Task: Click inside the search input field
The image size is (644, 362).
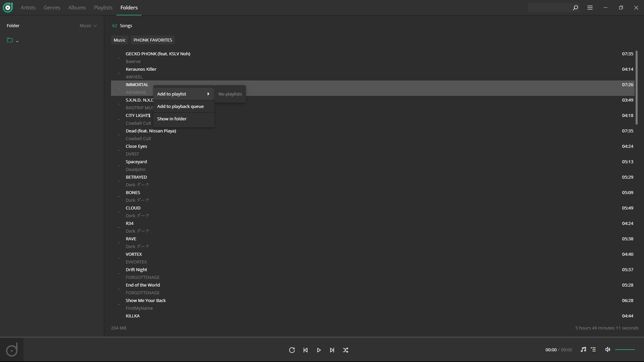Action: (550, 7)
